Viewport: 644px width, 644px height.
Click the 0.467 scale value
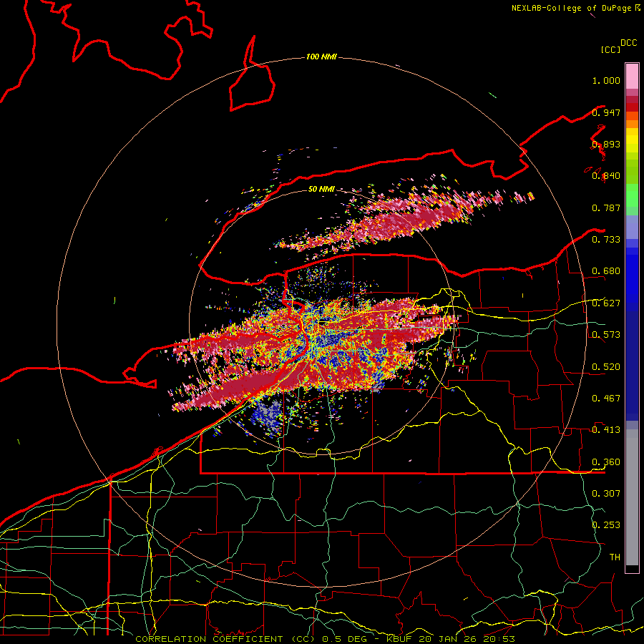(606, 399)
